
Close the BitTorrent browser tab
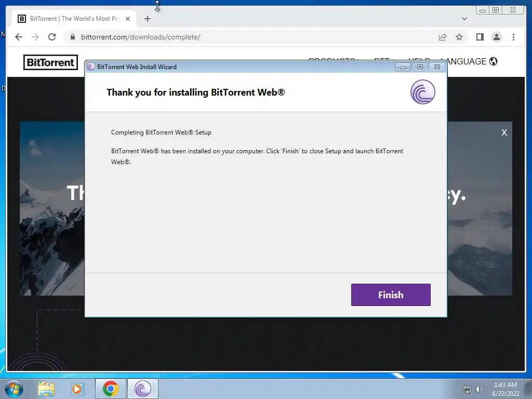pyautogui.click(x=128, y=19)
